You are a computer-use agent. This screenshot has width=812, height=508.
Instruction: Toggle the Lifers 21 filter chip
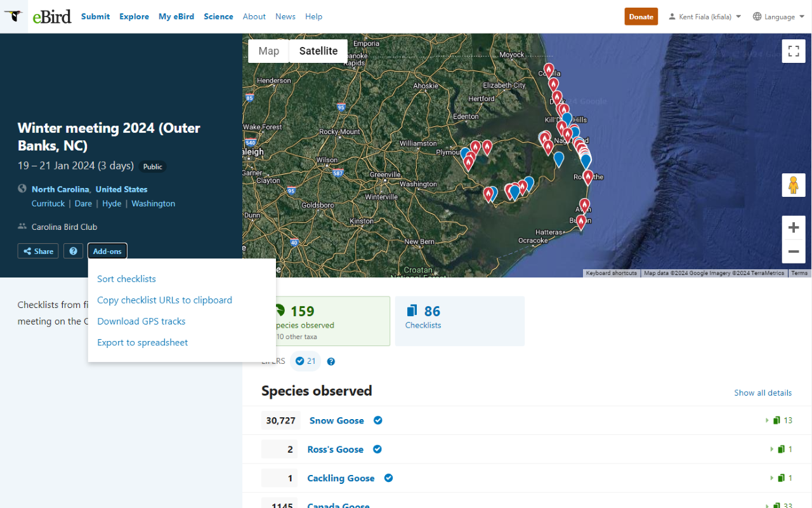coord(305,361)
